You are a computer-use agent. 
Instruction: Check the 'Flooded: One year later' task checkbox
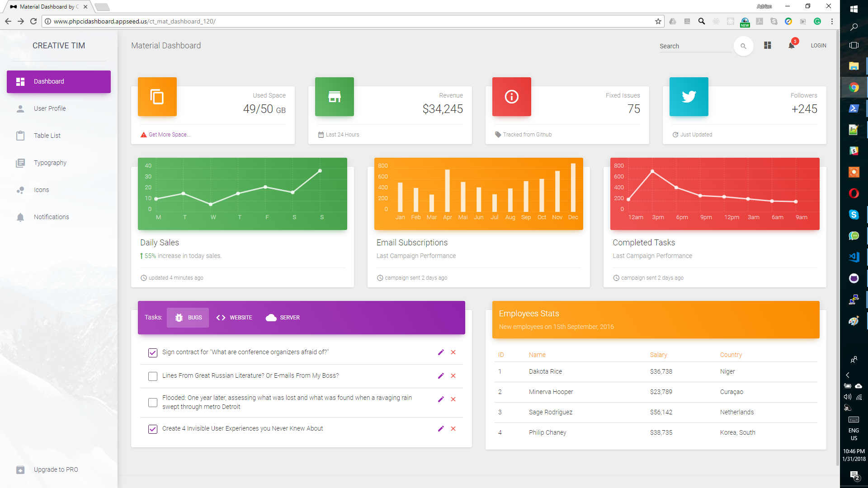pyautogui.click(x=152, y=402)
